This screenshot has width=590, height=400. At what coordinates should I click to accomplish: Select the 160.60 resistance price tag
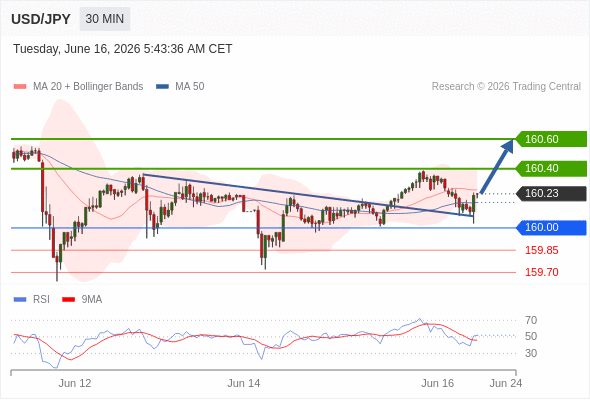click(x=551, y=139)
